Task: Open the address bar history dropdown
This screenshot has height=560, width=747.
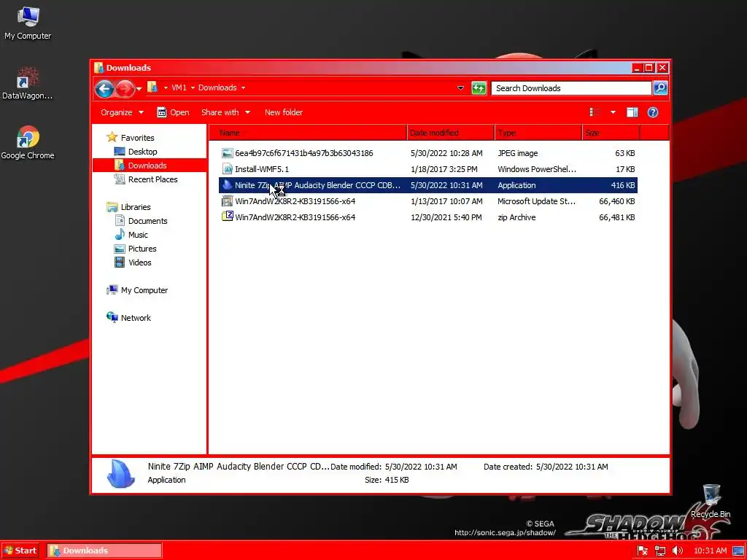Action: click(x=460, y=88)
